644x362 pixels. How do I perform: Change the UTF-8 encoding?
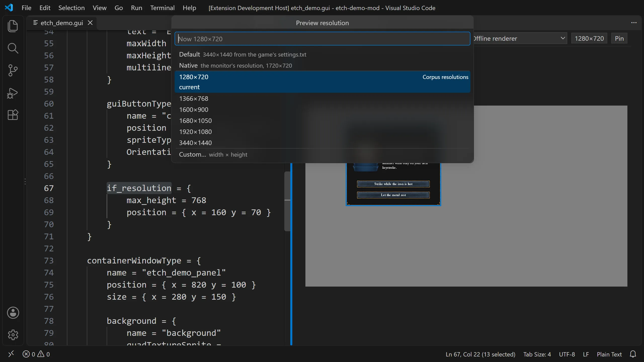[x=567, y=354]
